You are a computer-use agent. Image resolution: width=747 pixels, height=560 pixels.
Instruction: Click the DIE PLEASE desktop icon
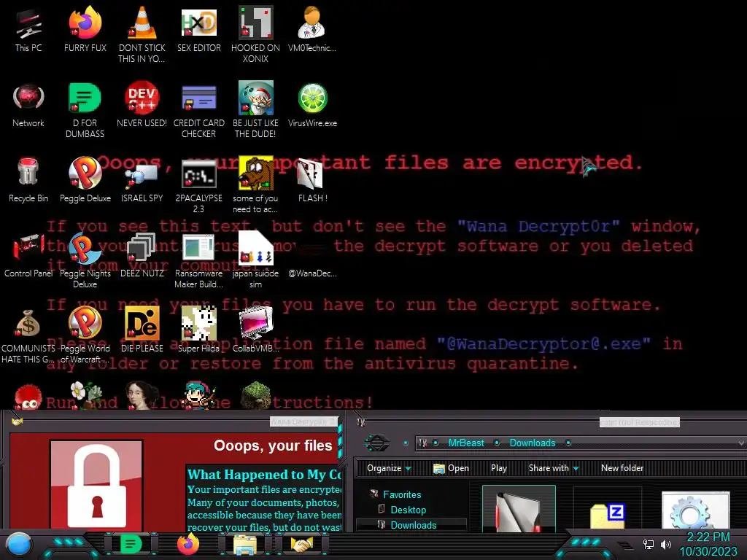pos(142,330)
